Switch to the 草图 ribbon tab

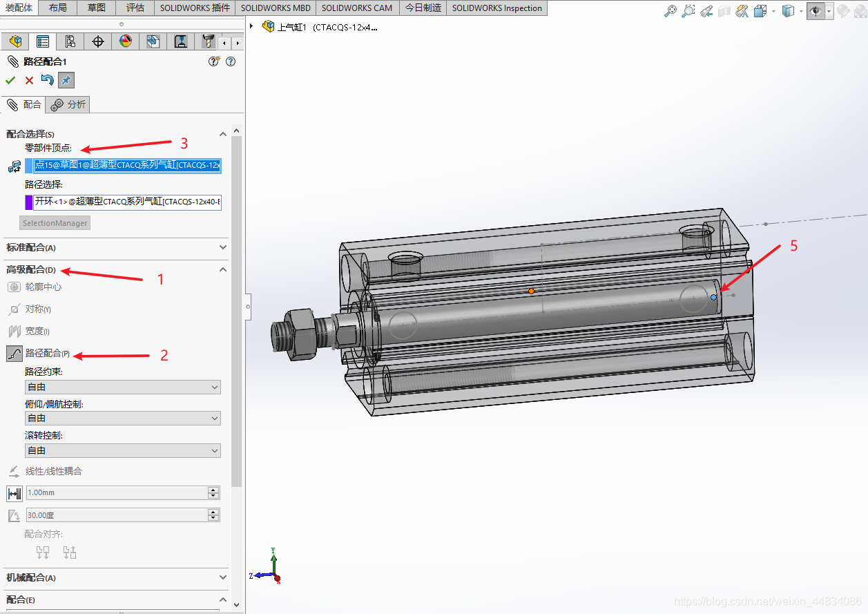coord(97,8)
